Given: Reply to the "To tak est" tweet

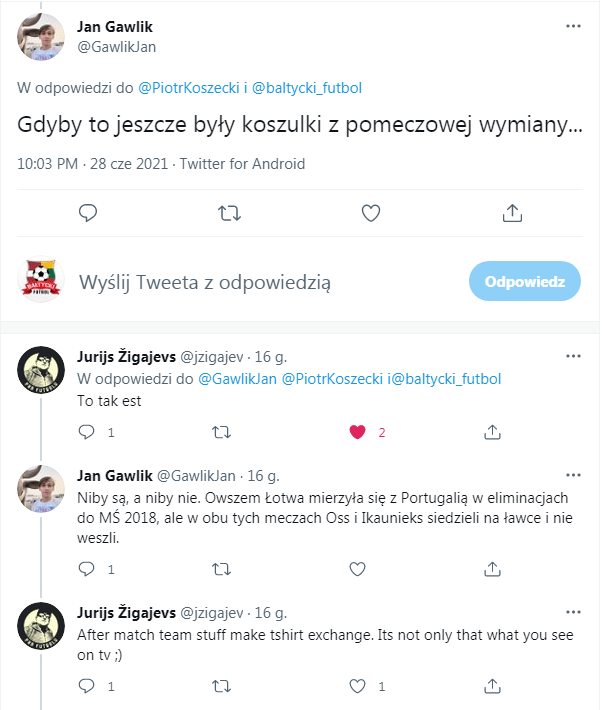Looking at the screenshot, I should pos(87,432).
